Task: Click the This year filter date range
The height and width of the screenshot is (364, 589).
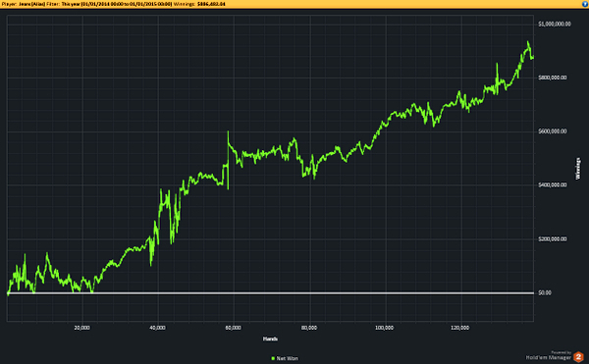Action: tap(117, 4)
